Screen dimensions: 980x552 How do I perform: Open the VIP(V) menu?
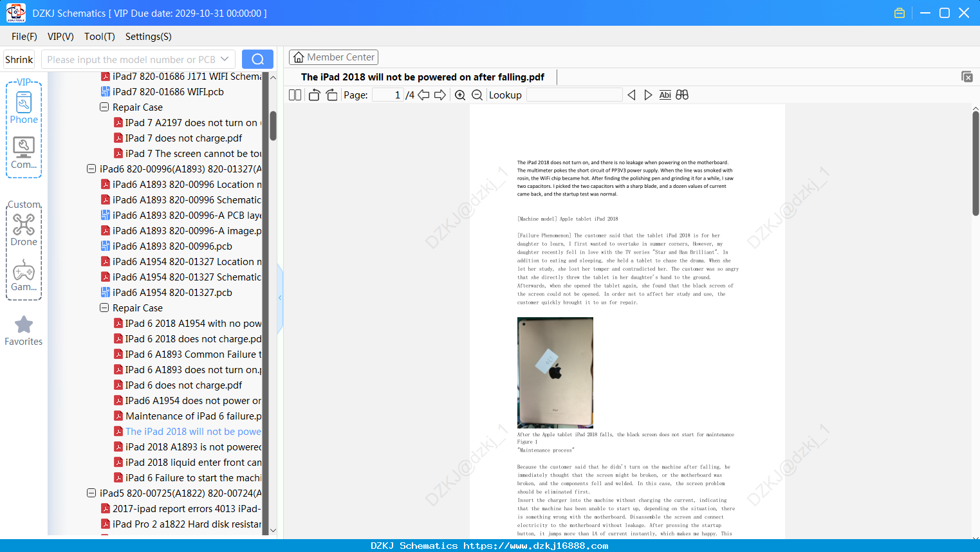point(60,37)
